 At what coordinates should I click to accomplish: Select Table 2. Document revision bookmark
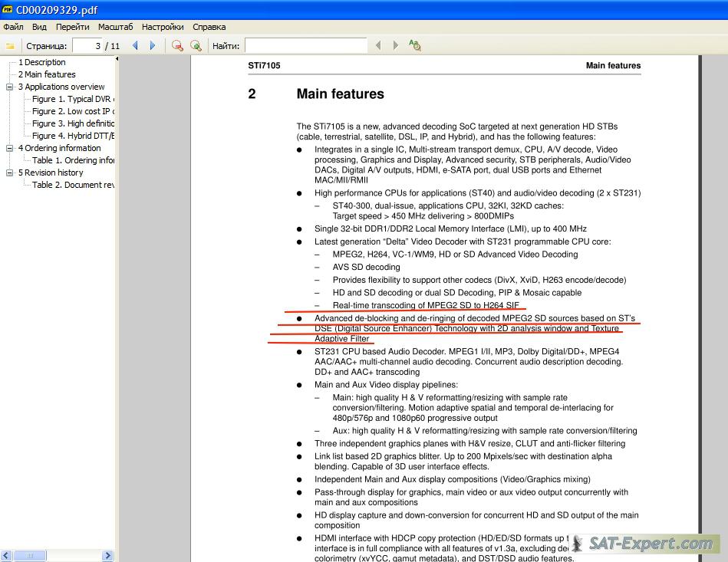tap(73, 185)
